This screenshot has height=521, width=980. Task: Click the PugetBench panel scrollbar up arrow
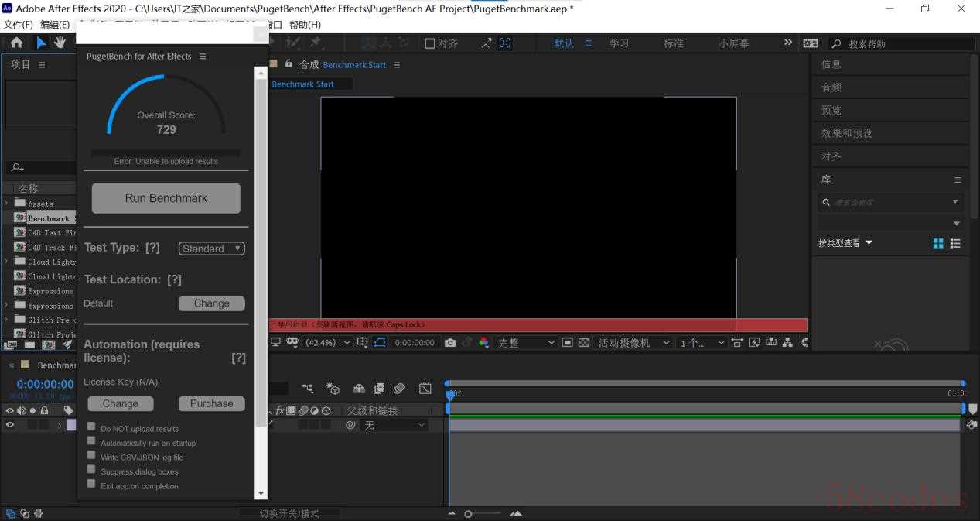261,73
